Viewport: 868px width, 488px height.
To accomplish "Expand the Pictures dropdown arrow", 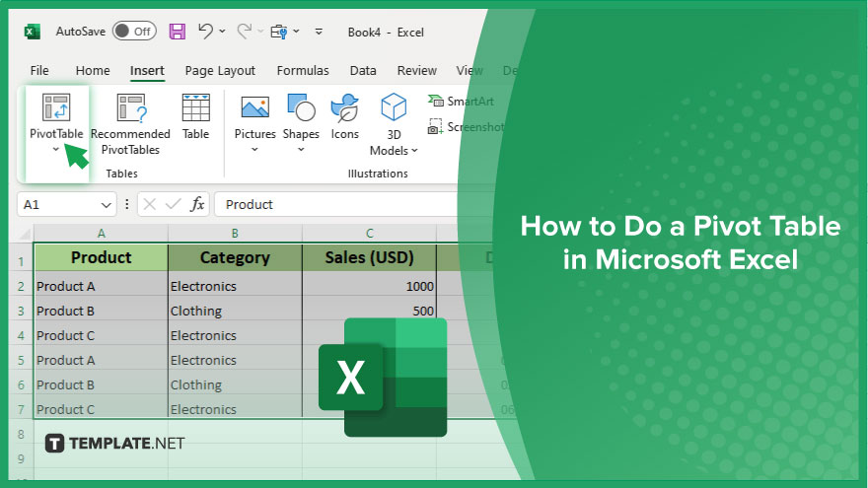I will click(254, 150).
